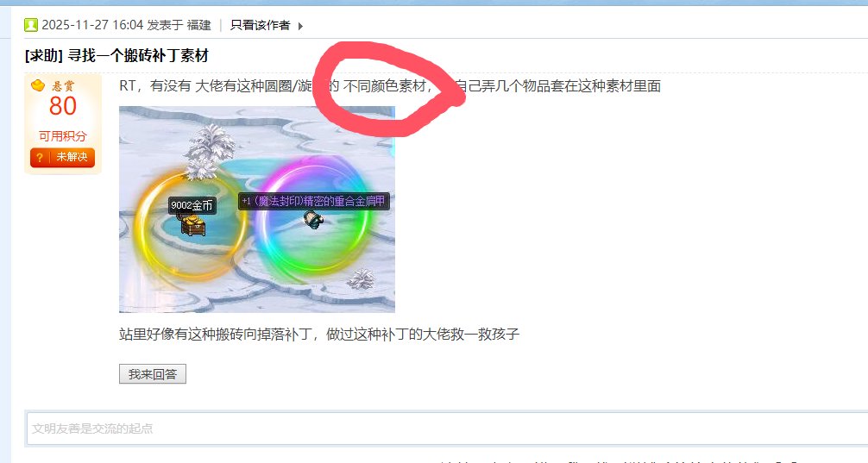Image resolution: width=868 pixels, height=463 pixels.
Task: Click the gold coin treasure chest in image
Action: point(192,224)
